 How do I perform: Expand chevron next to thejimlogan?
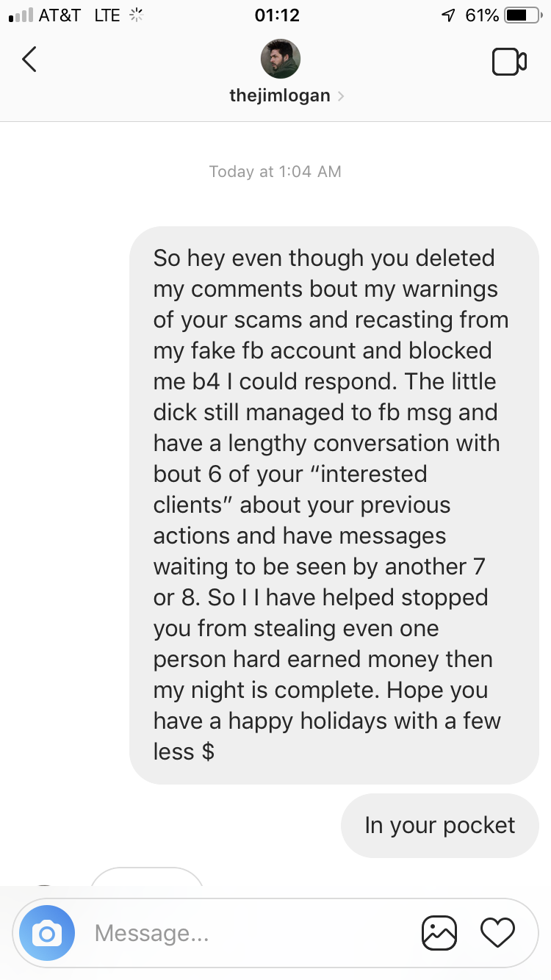(340, 96)
